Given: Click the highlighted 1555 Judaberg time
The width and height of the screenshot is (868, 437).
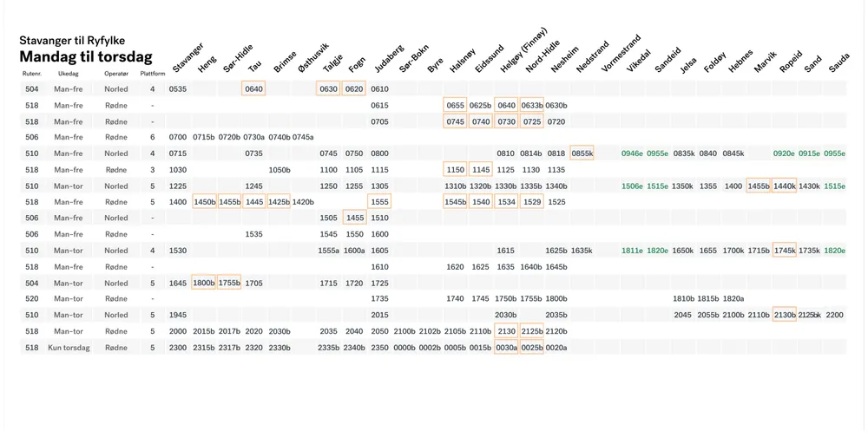Looking at the screenshot, I should 379,202.
